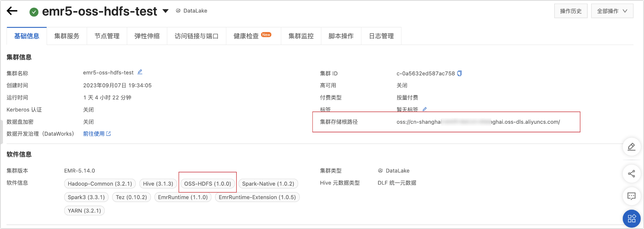
Task: Click the 集群存储根路径 oss path value
Action: (478, 122)
